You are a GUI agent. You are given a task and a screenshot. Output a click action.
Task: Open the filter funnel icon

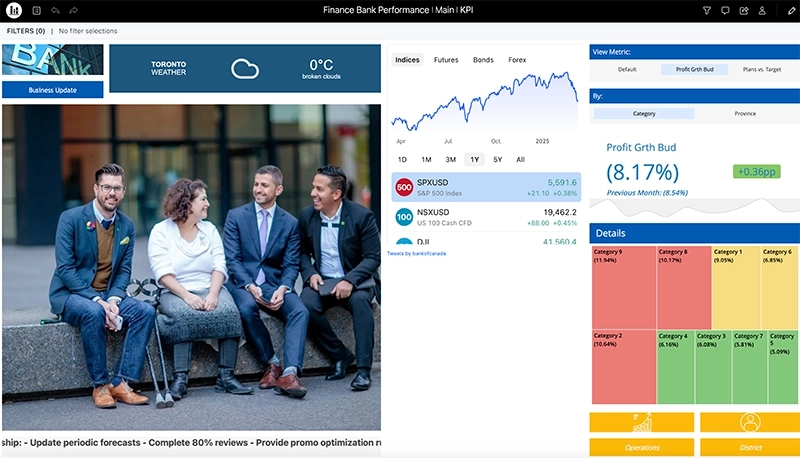[x=707, y=10]
